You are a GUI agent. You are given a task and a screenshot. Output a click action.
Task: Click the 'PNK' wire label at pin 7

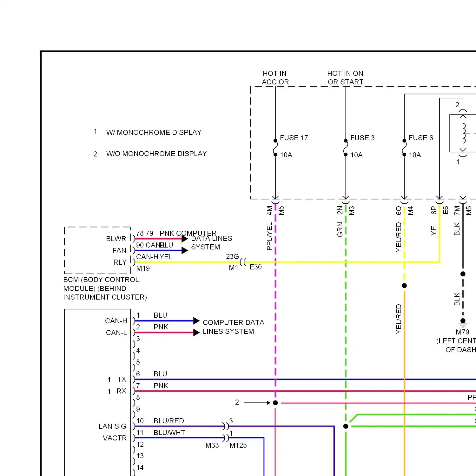[x=161, y=386]
